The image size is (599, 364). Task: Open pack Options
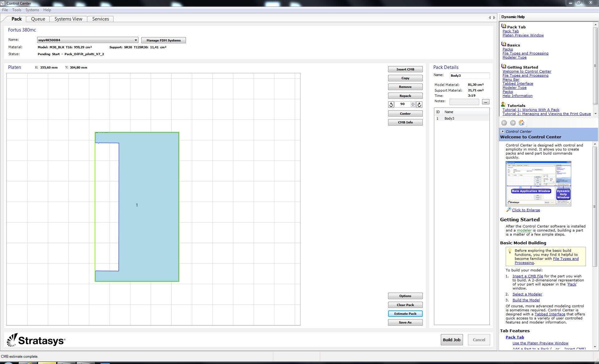click(x=405, y=296)
